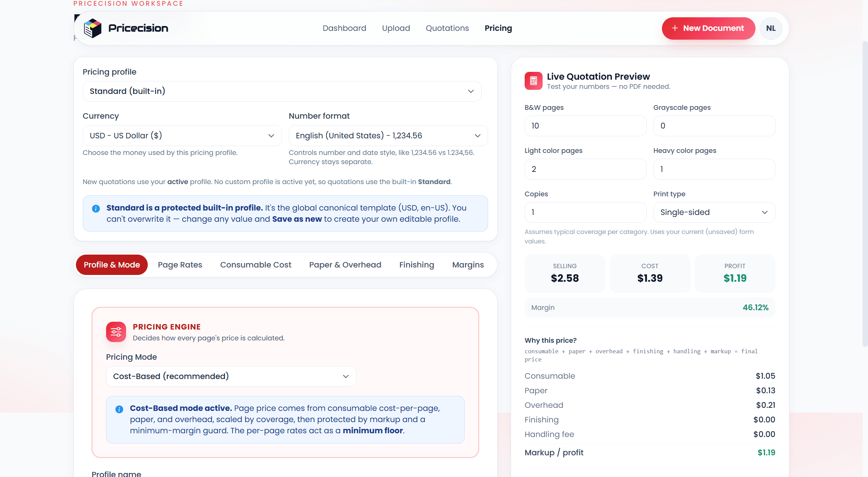Click the B&W pages input field
This screenshot has height=477, width=868.
(x=585, y=126)
